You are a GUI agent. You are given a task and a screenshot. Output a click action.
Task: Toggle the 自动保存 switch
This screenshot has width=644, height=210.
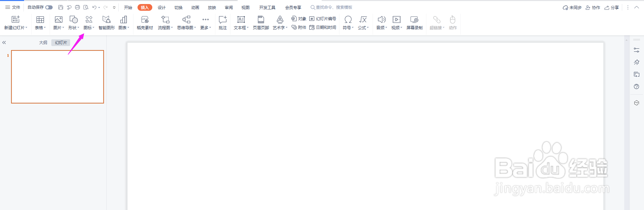[49, 7]
